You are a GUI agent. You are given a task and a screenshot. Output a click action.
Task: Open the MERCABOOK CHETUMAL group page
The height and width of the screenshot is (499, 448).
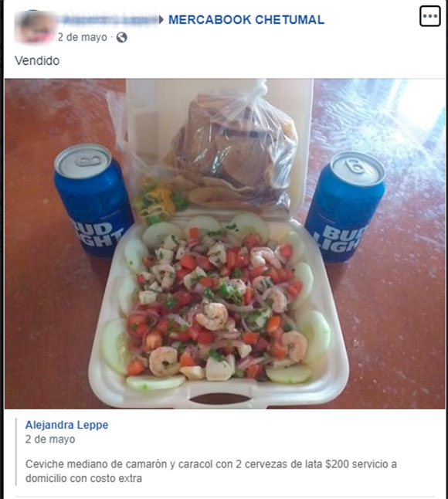(246, 20)
